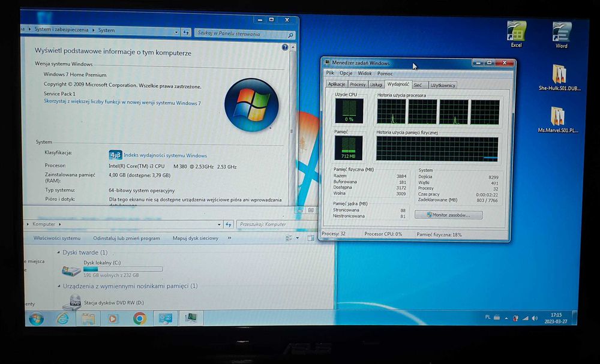This screenshot has height=364, width=600.
Task: Select the Dysk lokalny (C:) drive icon
Action: [x=71, y=270]
